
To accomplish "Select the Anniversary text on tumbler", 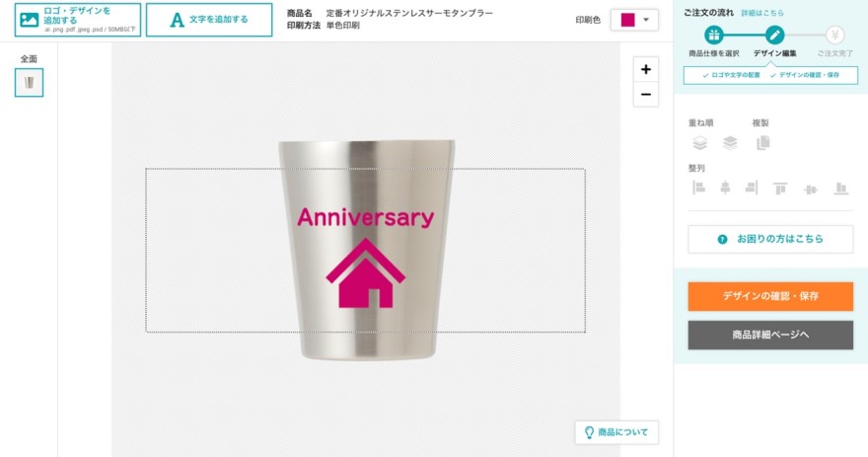I will (x=365, y=218).
